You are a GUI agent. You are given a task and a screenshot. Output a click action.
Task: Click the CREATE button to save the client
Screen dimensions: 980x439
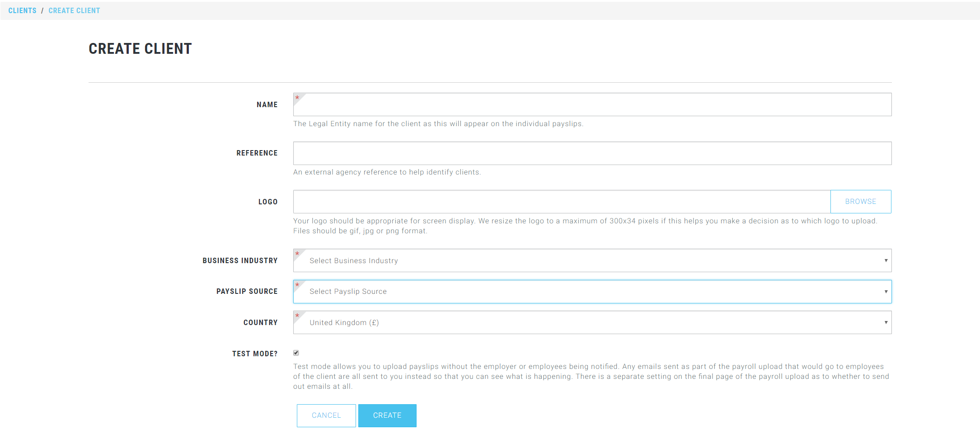387,415
